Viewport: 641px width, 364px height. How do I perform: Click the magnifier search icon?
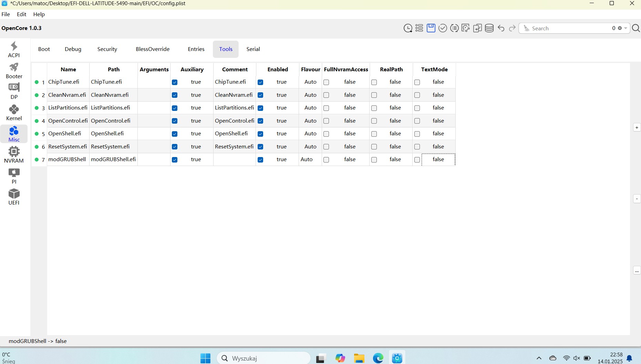click(x=636, y=28)
